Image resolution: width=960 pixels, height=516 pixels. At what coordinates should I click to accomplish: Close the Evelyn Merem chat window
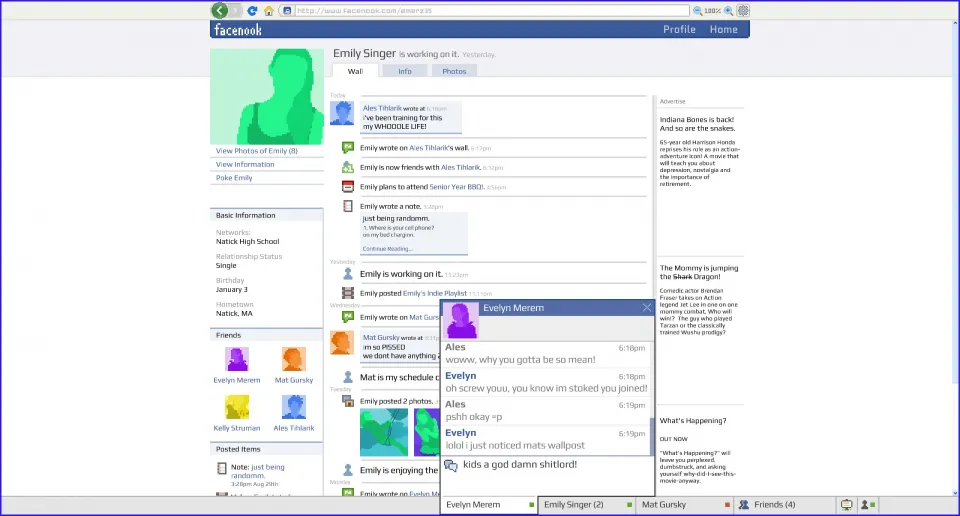(647, 307)
